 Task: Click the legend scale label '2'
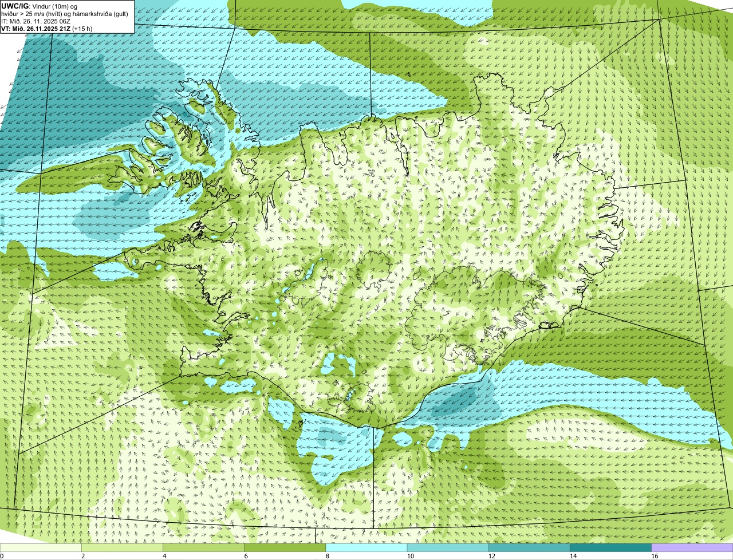(83, 556)
